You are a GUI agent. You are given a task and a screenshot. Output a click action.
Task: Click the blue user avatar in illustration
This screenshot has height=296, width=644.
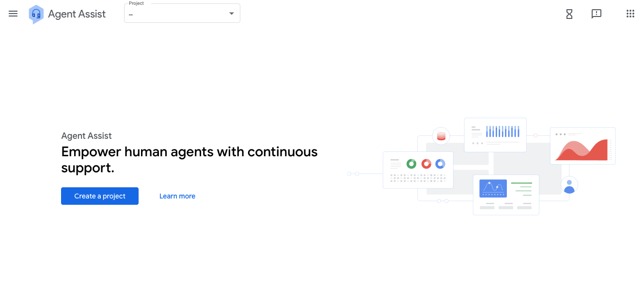(x=569, y=185)
